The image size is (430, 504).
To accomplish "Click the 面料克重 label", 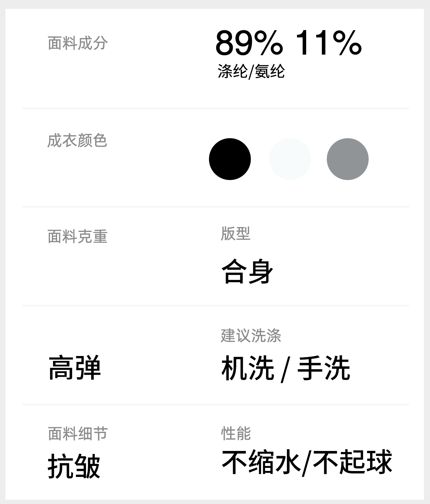I will [77, 237].
